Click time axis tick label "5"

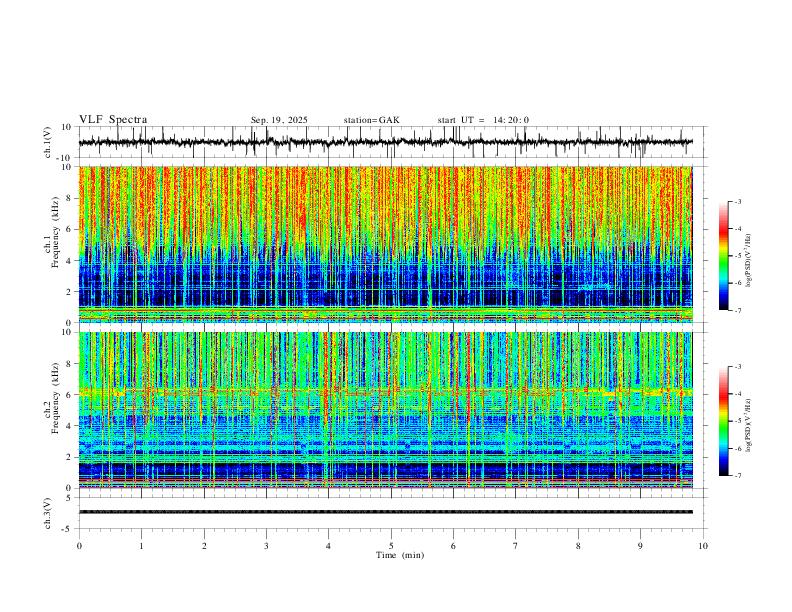[391, 546]
